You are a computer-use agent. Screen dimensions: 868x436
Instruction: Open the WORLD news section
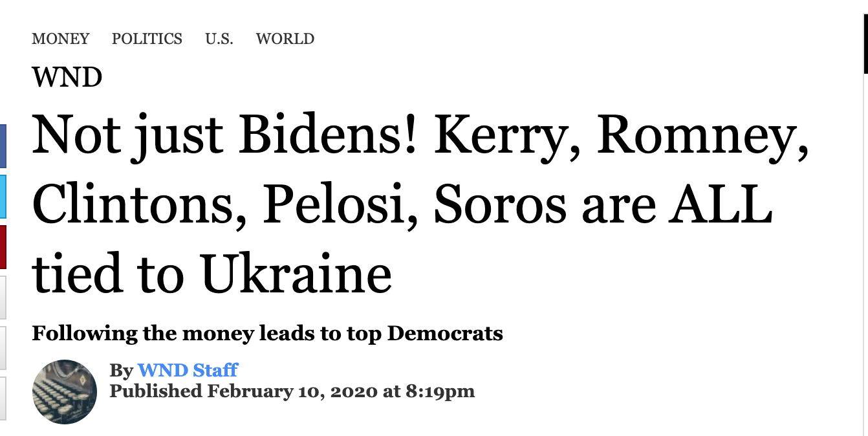click(285, 39)
